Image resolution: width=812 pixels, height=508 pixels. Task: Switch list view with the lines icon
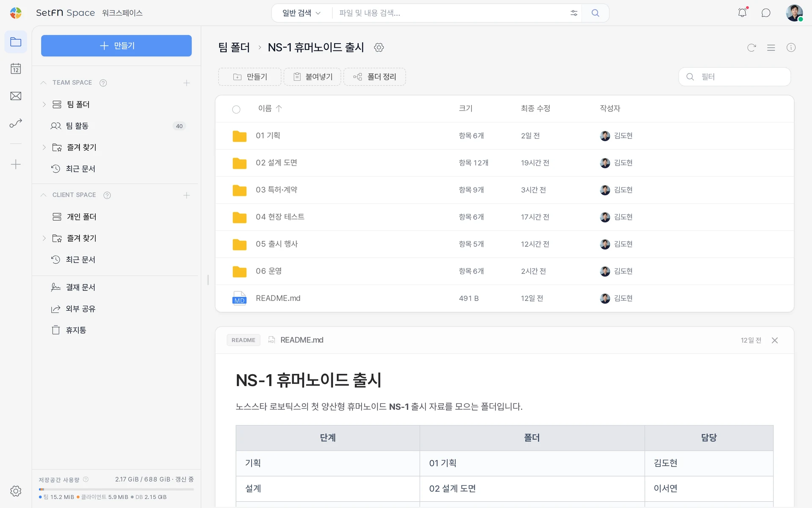point(771,47)
